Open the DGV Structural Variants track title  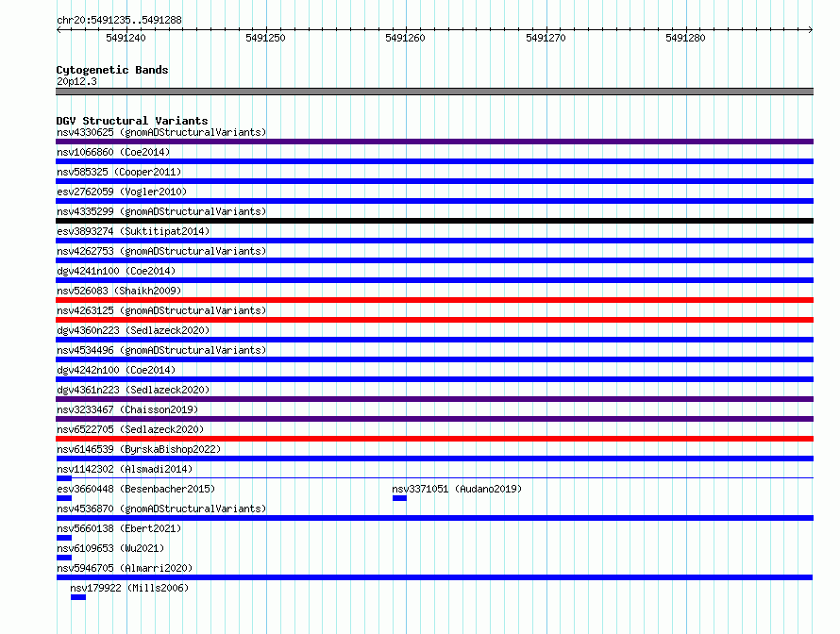(132, 121)
